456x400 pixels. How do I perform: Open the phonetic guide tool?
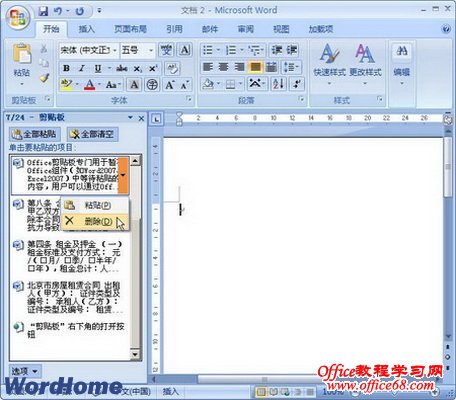[x=166, y=50]
